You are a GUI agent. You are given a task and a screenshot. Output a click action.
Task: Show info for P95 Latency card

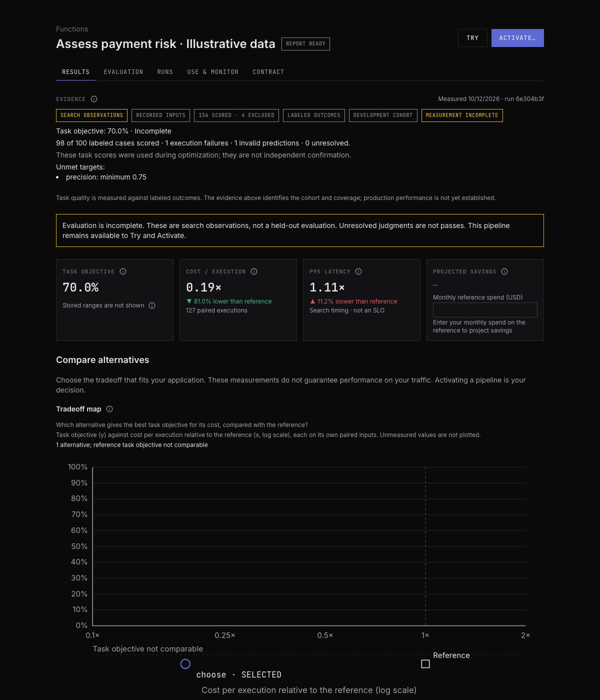click(x=358, y=271)
